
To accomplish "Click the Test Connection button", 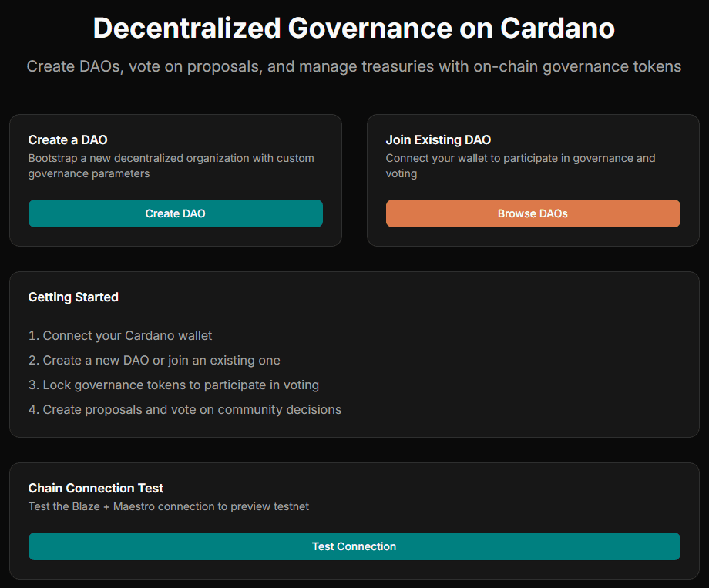I will [x=354, y=546].
